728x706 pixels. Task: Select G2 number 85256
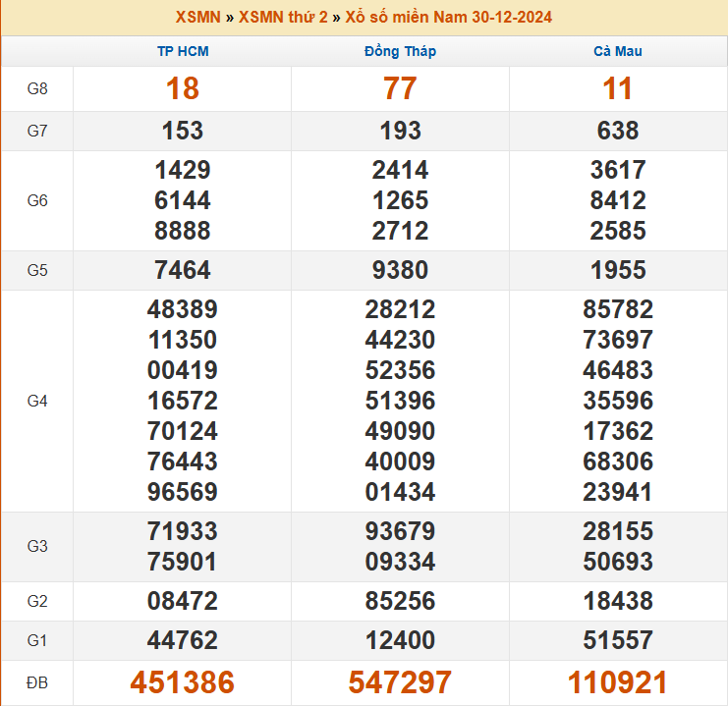pos(400,601)
